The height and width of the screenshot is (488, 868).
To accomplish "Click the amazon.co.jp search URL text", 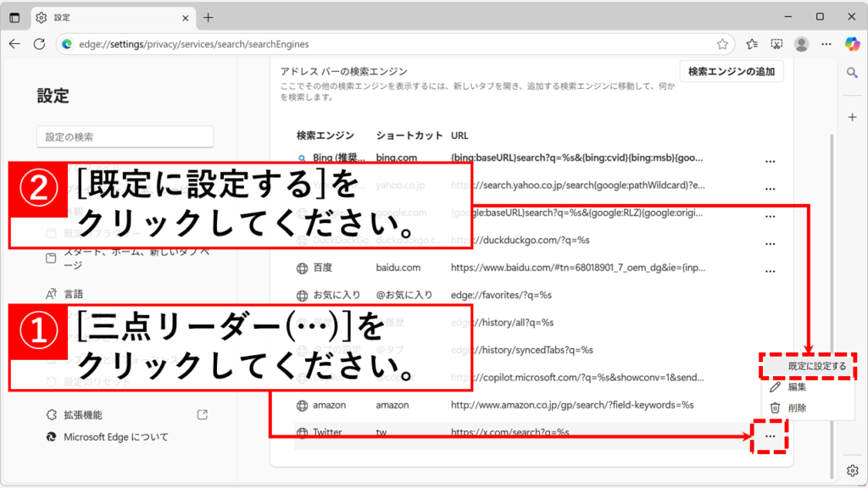I will click(x=572, y=405).
